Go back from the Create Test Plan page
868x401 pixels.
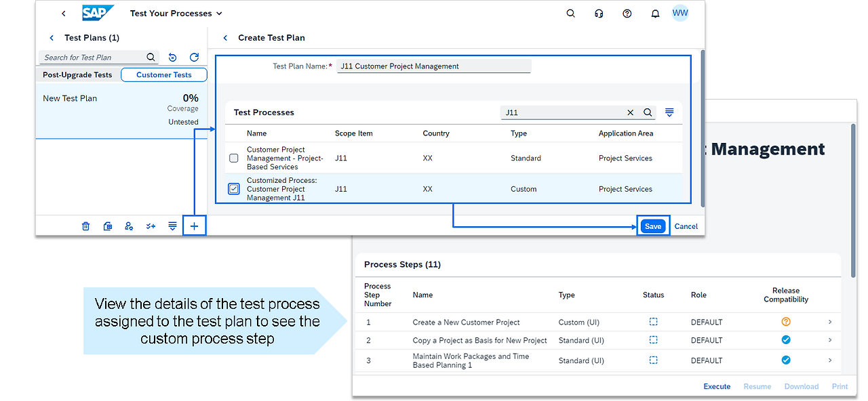click(225, 38)
